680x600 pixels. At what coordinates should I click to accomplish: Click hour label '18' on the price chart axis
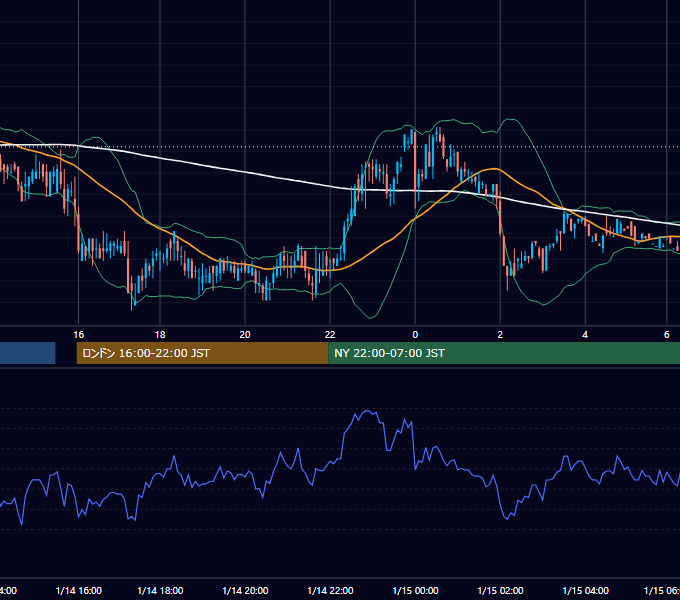(x=160, y=335)
